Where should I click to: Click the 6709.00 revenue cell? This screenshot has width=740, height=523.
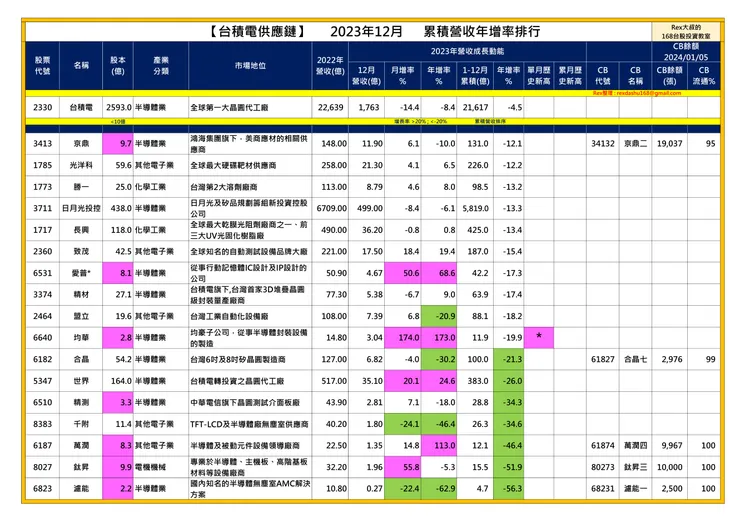click(330, 208)
